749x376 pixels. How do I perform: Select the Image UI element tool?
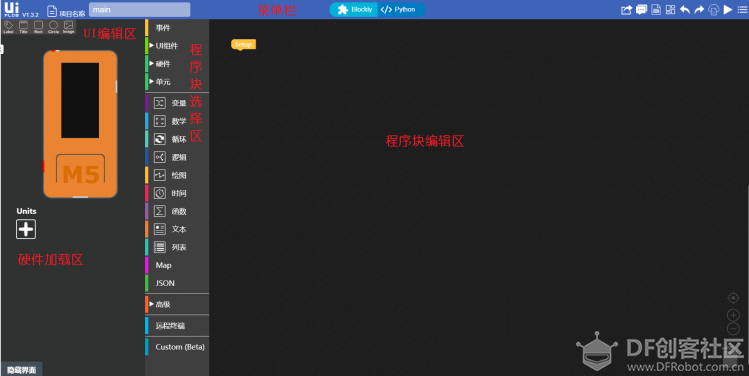[x=69, y=27]
